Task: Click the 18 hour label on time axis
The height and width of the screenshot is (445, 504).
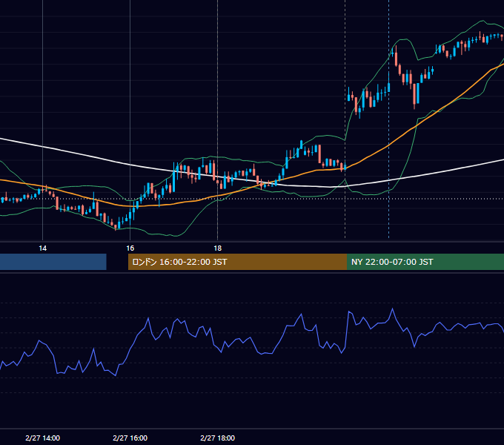Action: pos(218,248)
